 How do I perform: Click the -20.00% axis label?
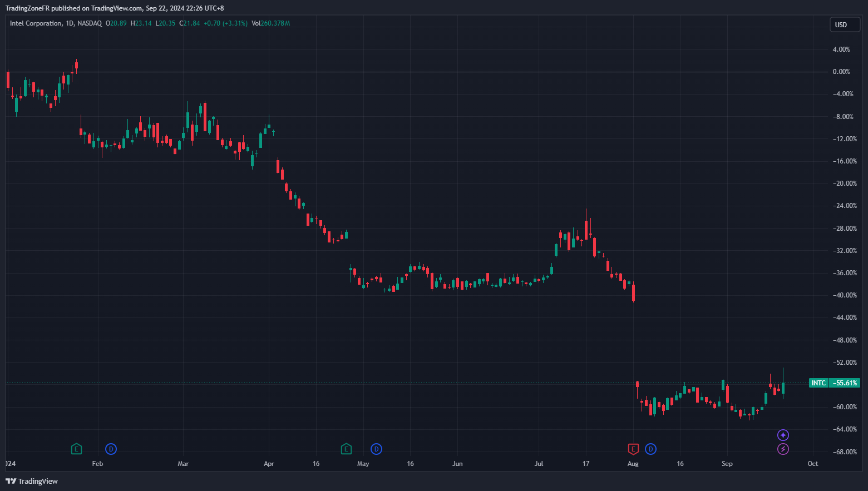coord(845,183)
